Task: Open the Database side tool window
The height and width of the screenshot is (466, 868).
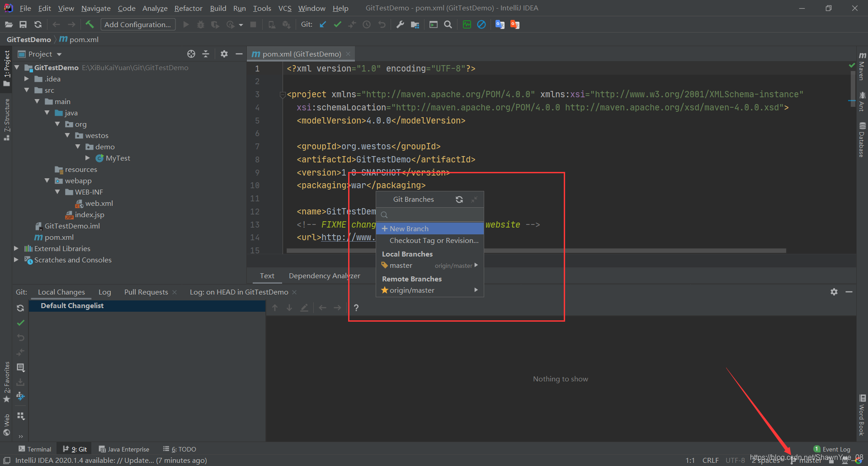Action: [x=862, y=139]
